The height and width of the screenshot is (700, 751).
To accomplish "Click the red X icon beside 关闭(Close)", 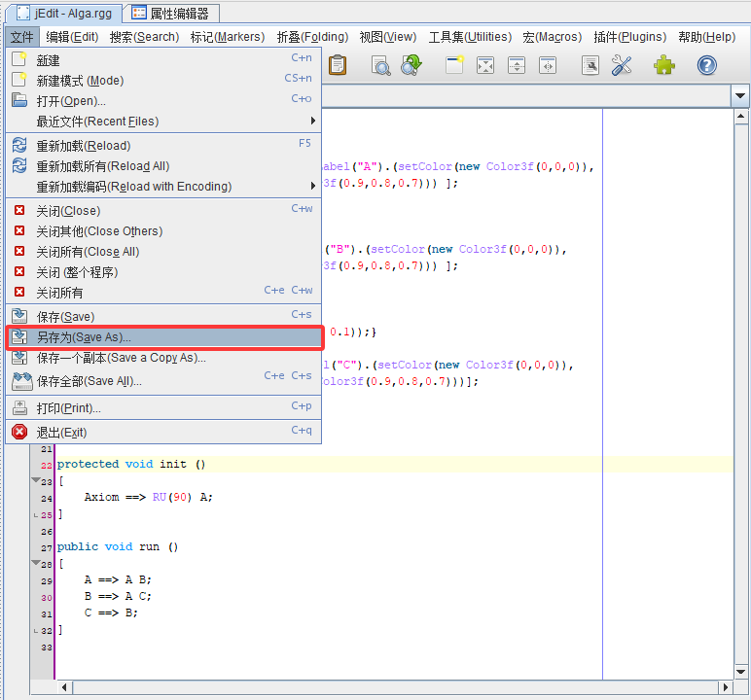I will click(x=19, y=210).
